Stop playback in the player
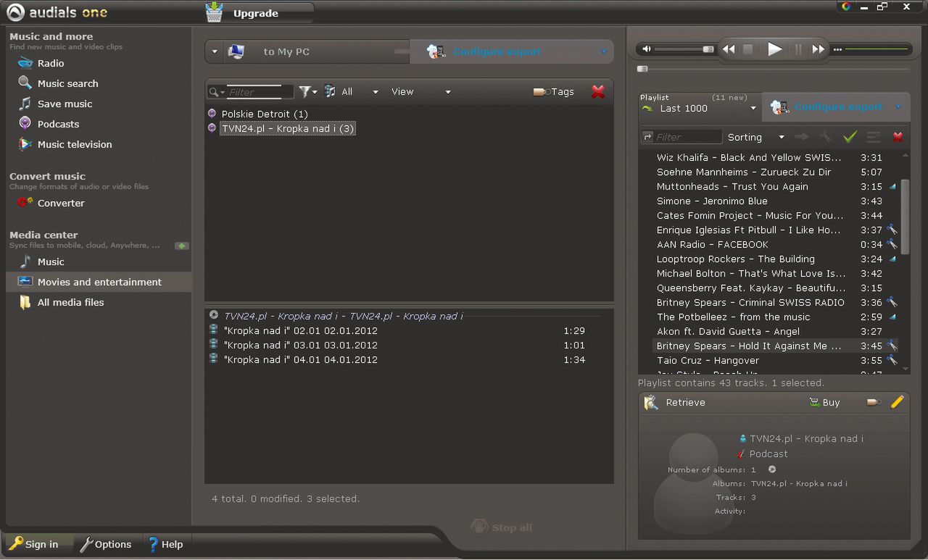The height and width of the screenshot is (560, 928). coord(748,49)
